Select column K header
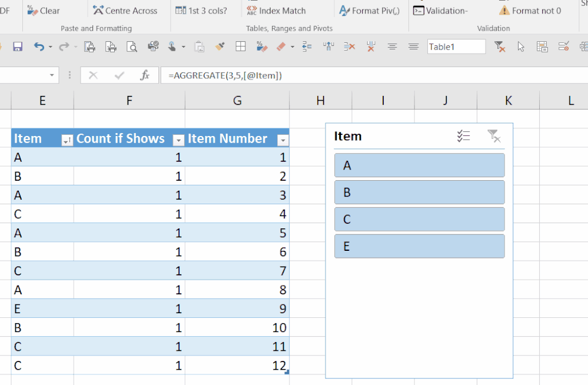Viewport: 588px width, 385px height. [508, 100]
